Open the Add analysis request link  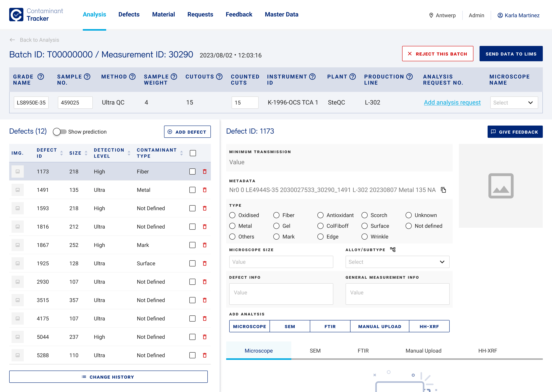tap(452, 103)
